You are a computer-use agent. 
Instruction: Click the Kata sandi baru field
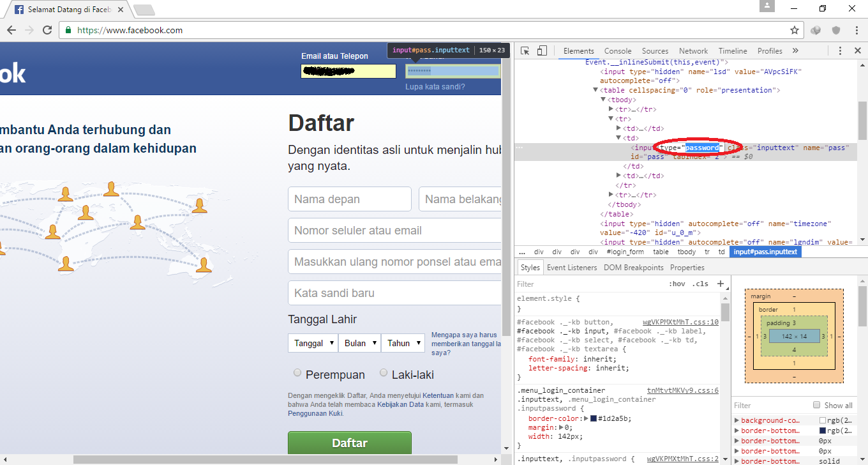[394, 293]
